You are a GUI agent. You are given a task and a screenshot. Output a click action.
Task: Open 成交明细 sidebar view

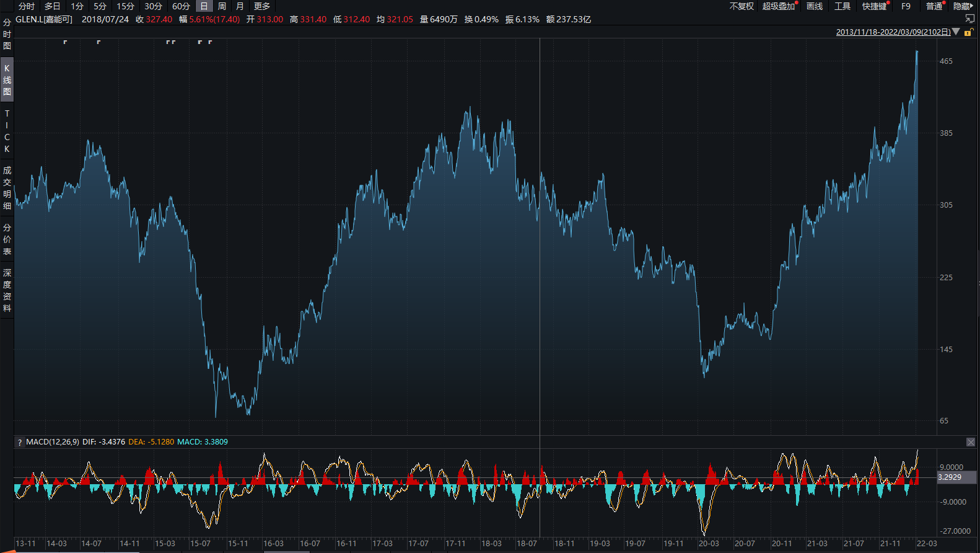(x=7, y=188)
